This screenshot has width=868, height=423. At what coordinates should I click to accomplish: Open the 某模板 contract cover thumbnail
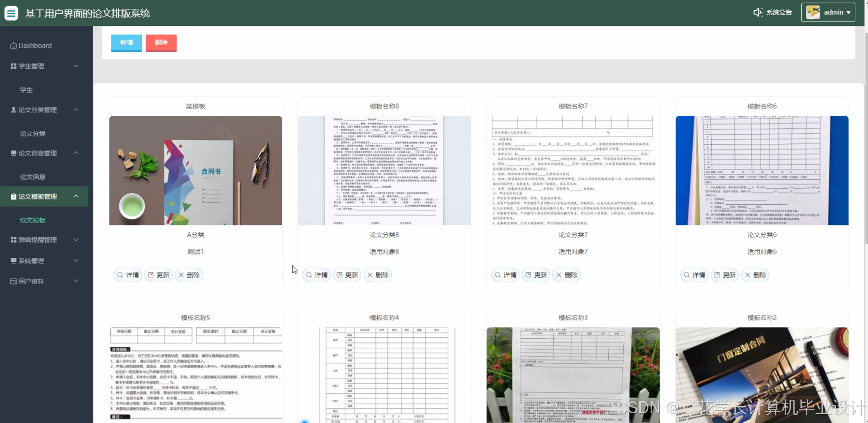tap(196, 170)
